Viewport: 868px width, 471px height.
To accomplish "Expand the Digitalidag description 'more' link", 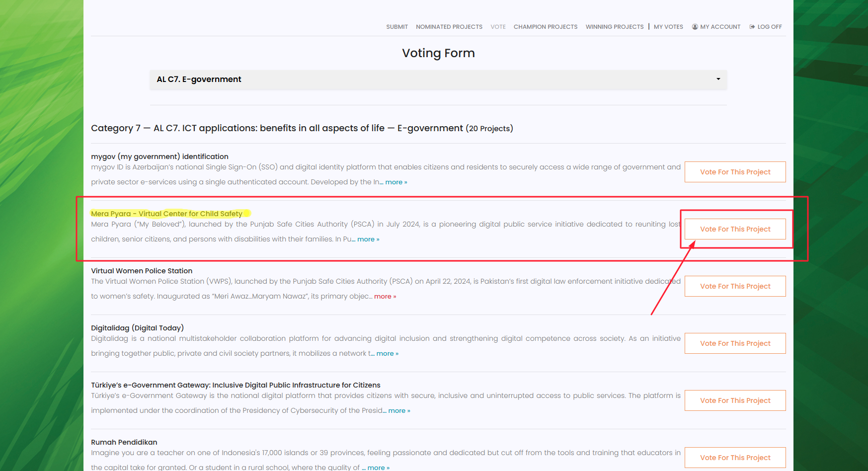I will click(x=387, y=354).
